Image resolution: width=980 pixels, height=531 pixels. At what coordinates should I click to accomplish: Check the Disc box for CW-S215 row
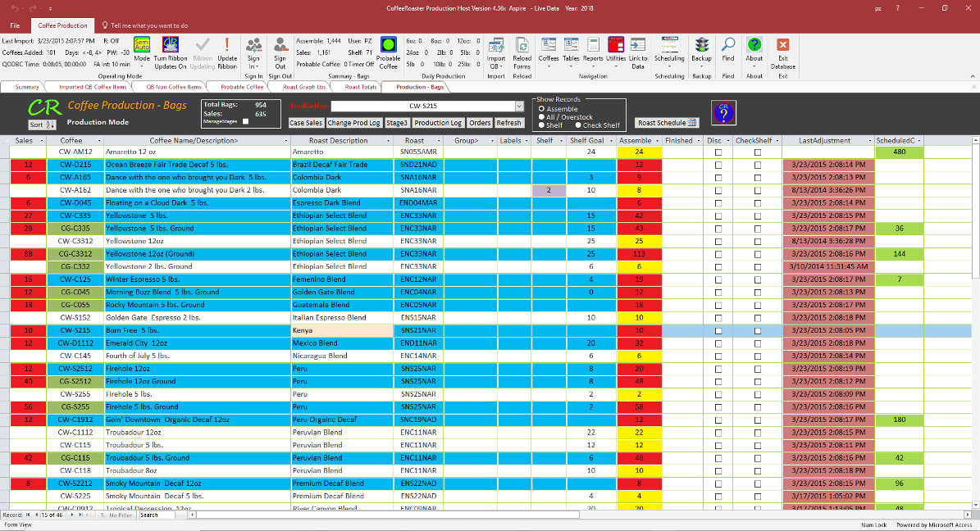(718, 330)
